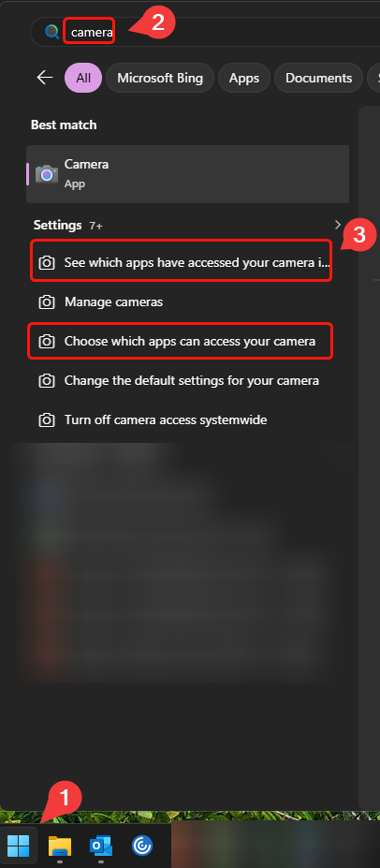Click into the search box containing camera
The width and height of the screenshot is (380, 868).
click(x=211, y=32)
